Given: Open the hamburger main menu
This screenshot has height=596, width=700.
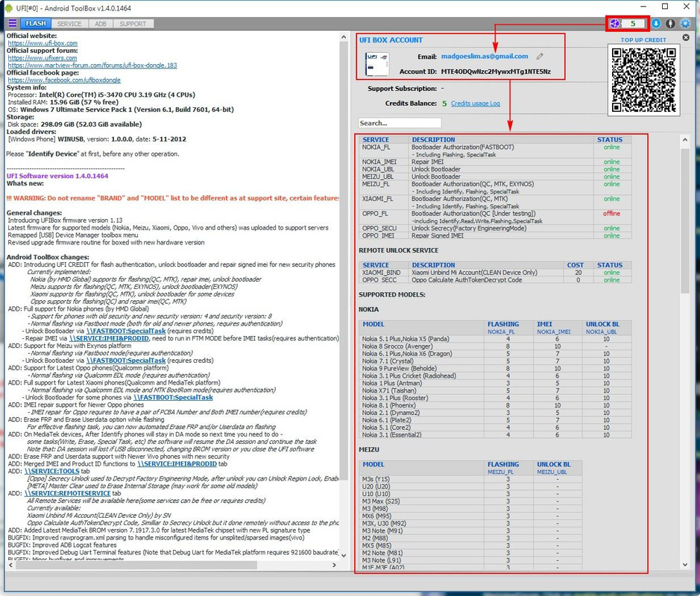Looking at the screenshot, I should pyautogui.click(x=12, y=23).
